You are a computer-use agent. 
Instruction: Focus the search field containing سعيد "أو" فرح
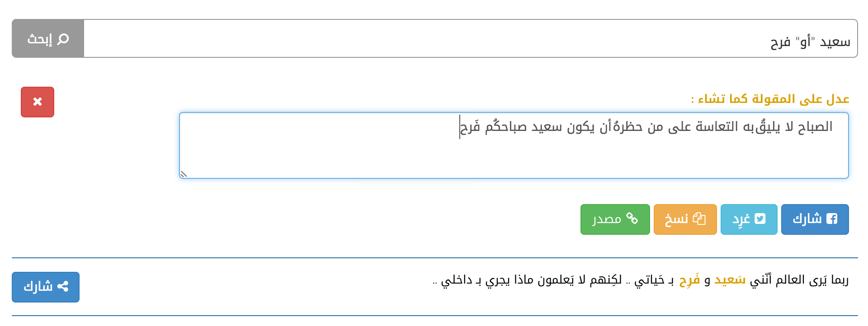click(x=470, y=38)
